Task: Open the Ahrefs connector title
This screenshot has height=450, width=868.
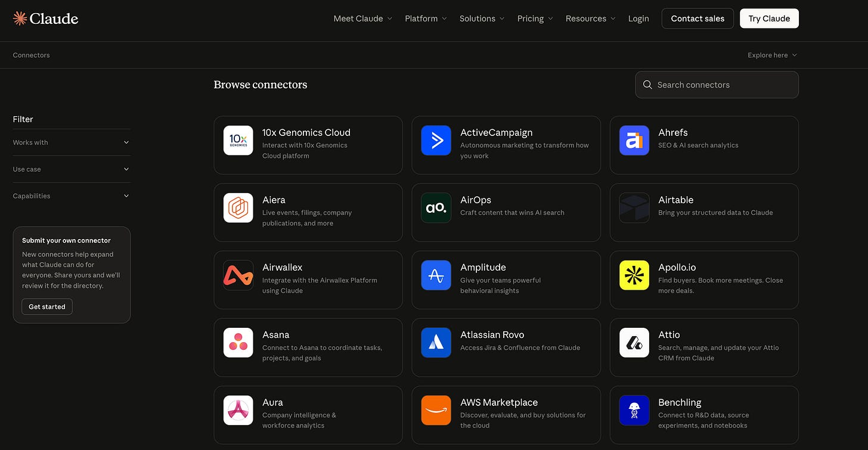Action: 673,132
